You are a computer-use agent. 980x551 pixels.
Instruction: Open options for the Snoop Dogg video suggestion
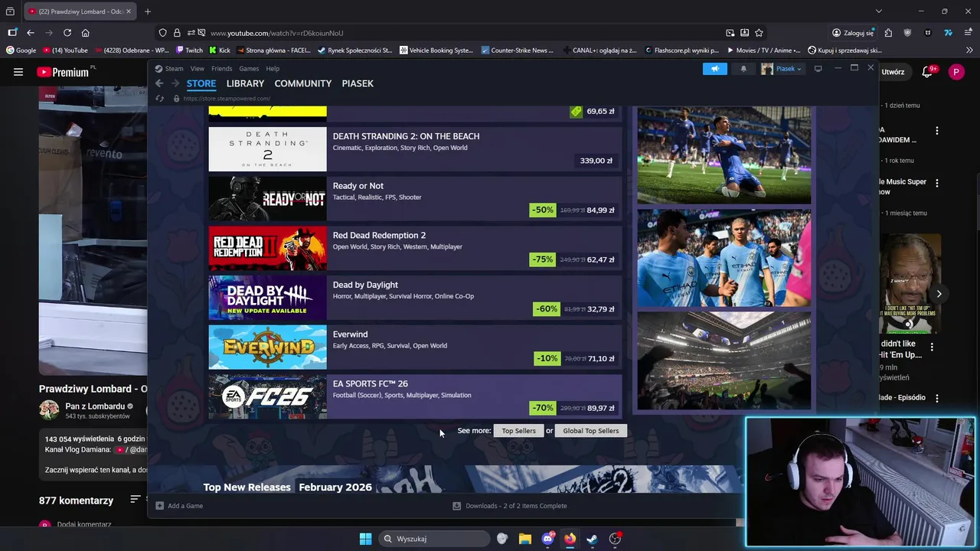pyautogui.click(x=932, y=347)
